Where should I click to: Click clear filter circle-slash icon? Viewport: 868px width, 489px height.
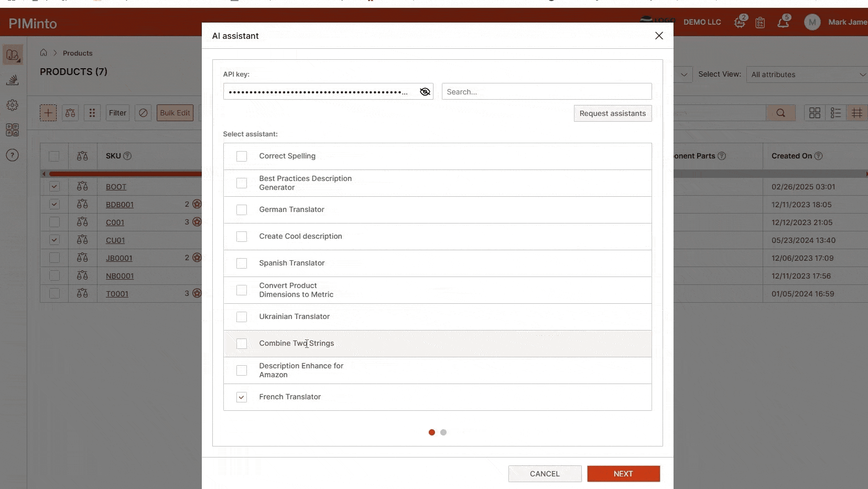point(143,113)
